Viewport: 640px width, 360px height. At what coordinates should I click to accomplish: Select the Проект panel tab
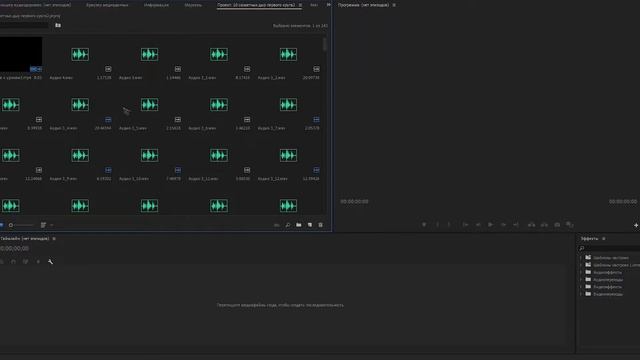[x=256, y=5]
